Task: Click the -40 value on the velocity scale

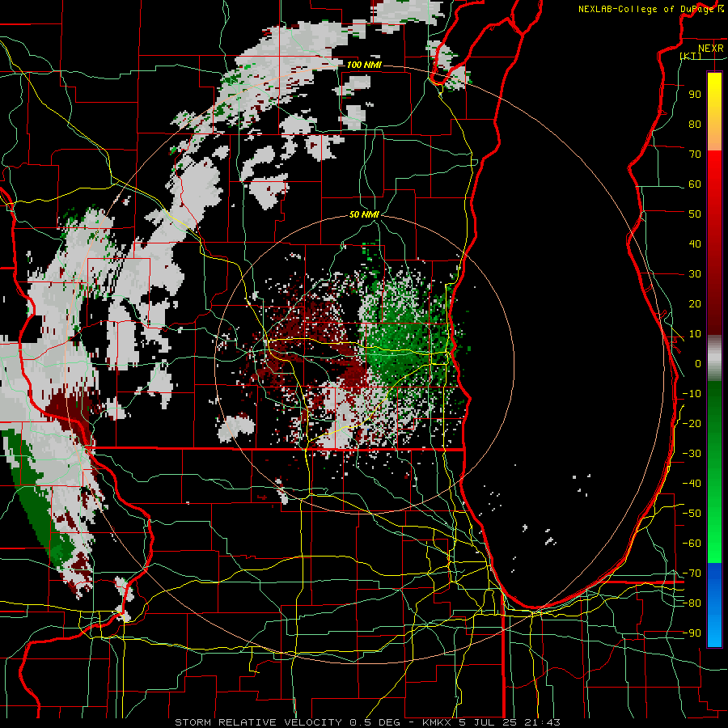Action: click(692, 484)
